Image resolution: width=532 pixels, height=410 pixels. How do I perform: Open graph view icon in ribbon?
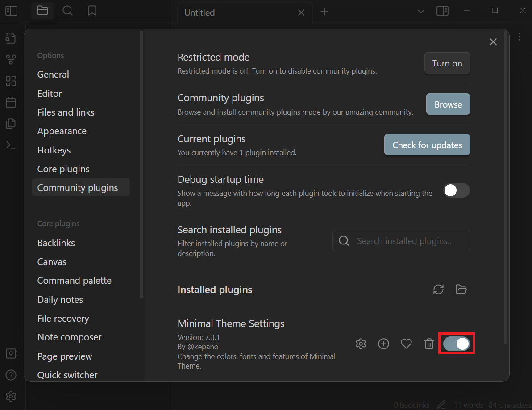tap(11, 59)
